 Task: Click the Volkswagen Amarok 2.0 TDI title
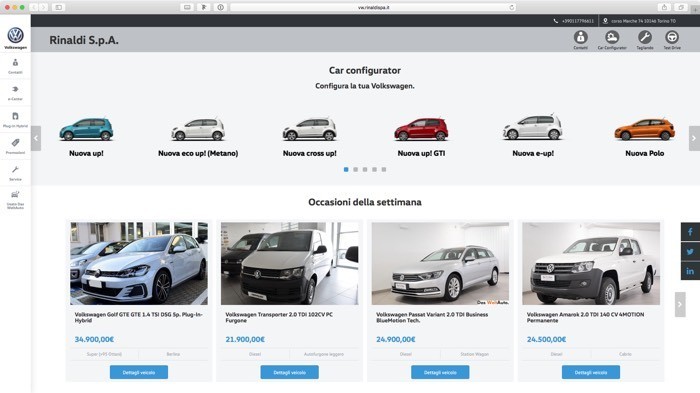[x=585, y=318]
